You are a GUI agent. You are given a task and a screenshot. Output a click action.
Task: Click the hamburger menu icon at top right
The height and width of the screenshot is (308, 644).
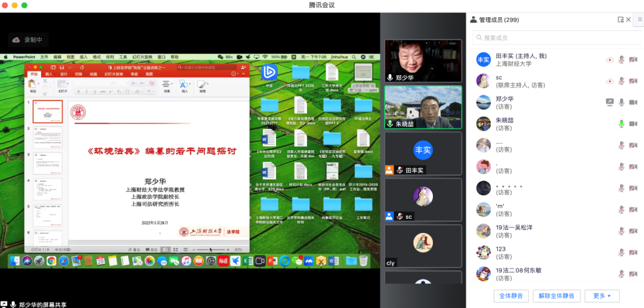(x=639, y=20)
